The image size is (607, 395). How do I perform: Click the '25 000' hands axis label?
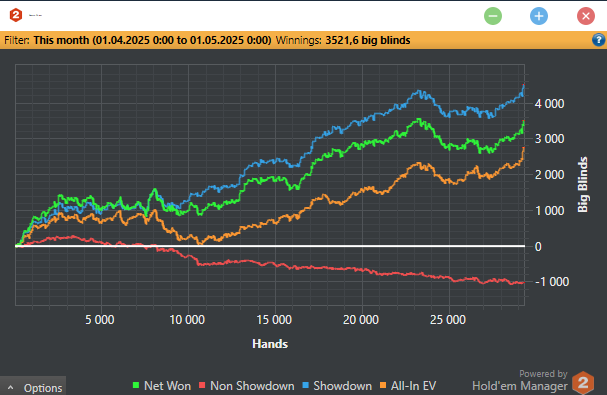448,320
